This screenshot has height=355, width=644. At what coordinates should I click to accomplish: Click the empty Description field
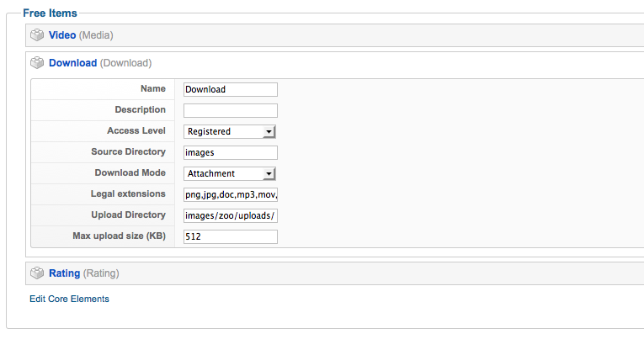pyautogui.click(x=231, y=110)
